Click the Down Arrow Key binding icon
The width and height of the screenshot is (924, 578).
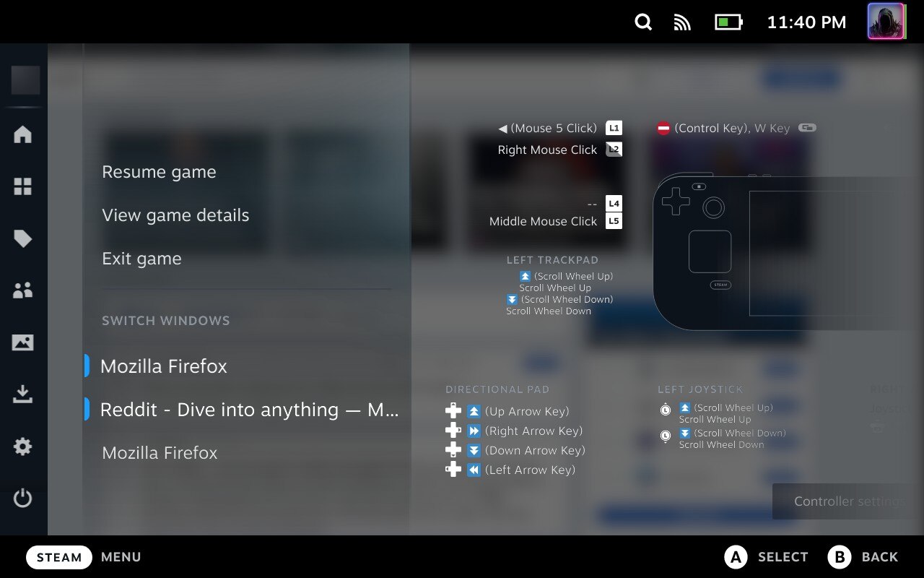click(474, 450)
